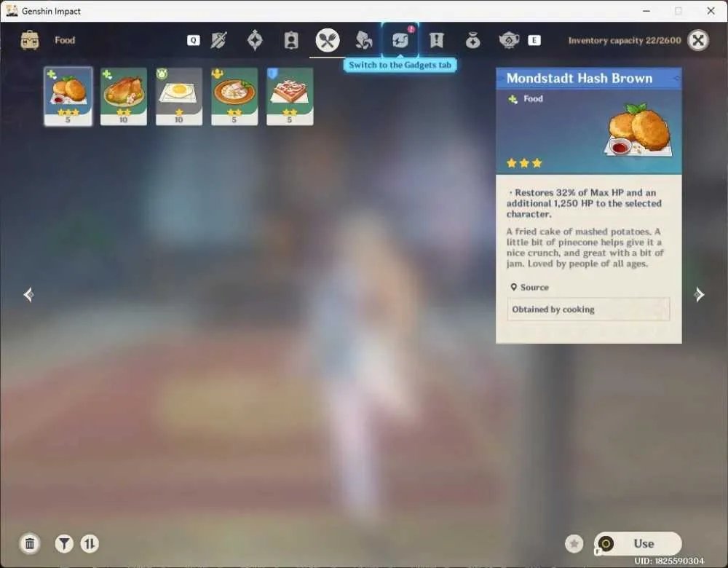Screen dimensions: 728x568
Task: Open the inventory filter options
Action: click(64, 543)
